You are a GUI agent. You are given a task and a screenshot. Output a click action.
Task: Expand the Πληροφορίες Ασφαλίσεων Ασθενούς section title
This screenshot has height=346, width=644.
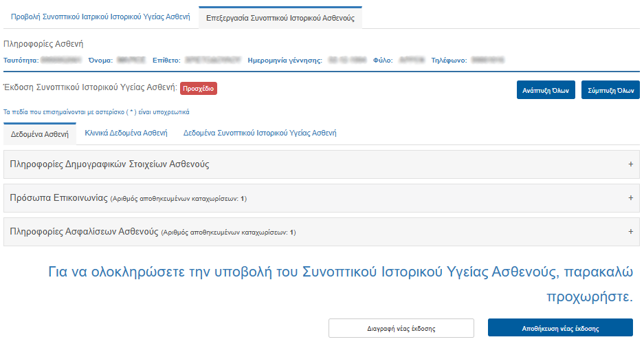(x=85, y=232)
